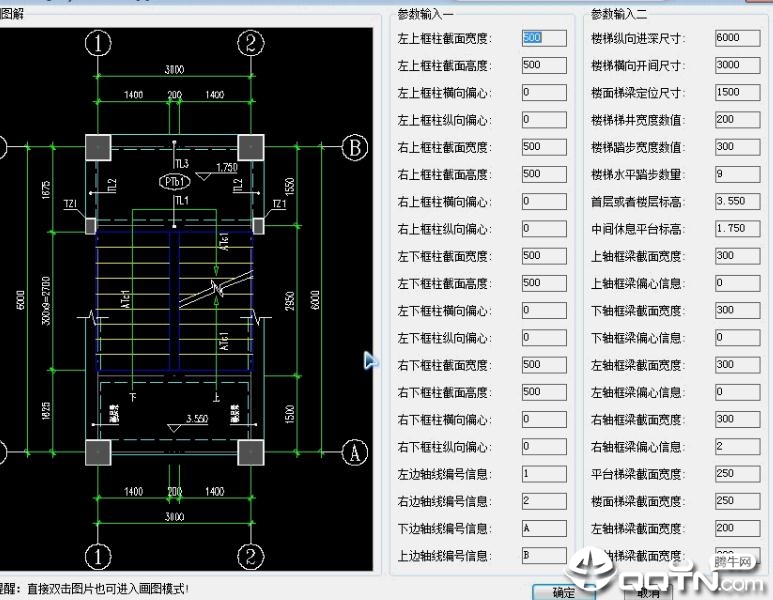Select the 左上框柱截面宽度 input field

[x=543, y=38]
